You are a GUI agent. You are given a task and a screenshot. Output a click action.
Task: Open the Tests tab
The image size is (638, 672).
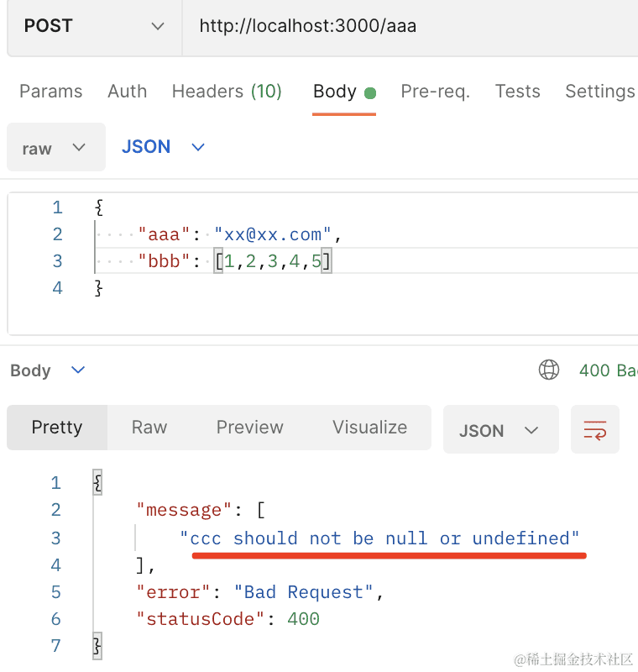[517, 92]
